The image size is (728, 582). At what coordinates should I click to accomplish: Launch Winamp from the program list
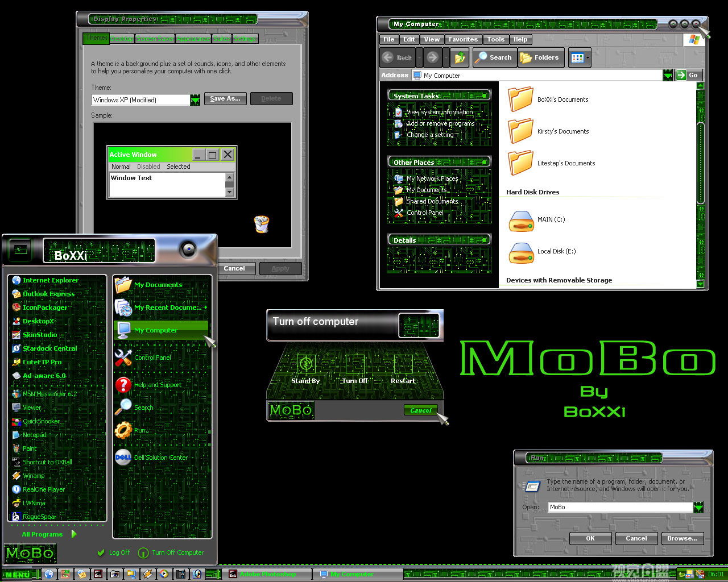tap(28, 476)
